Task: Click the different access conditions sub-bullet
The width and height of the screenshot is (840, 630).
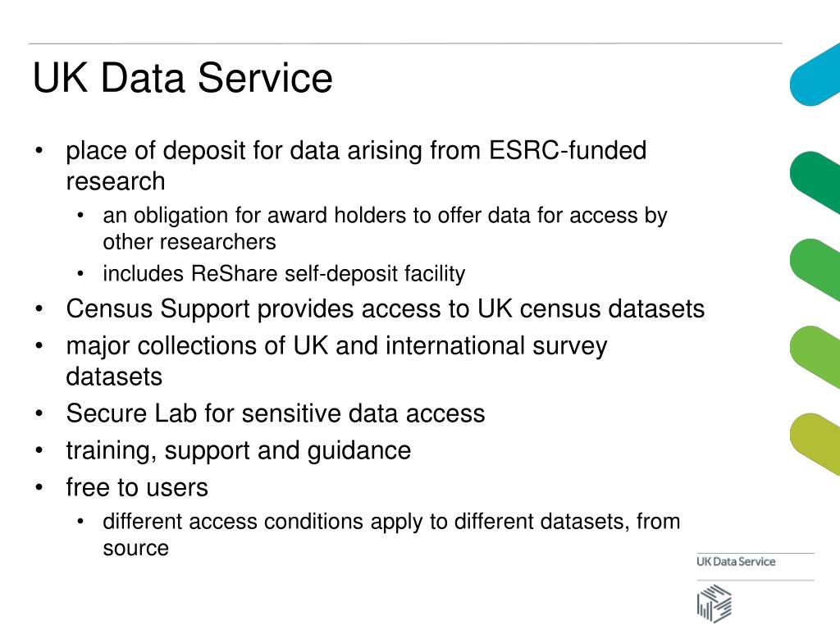Action: pyautogui.click(x=391, y=535)
